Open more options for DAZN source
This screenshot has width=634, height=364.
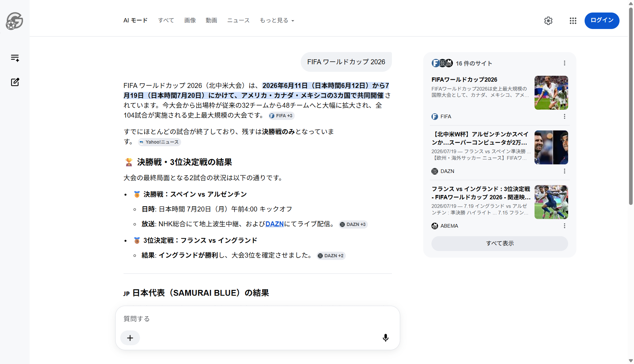(565, 171)
